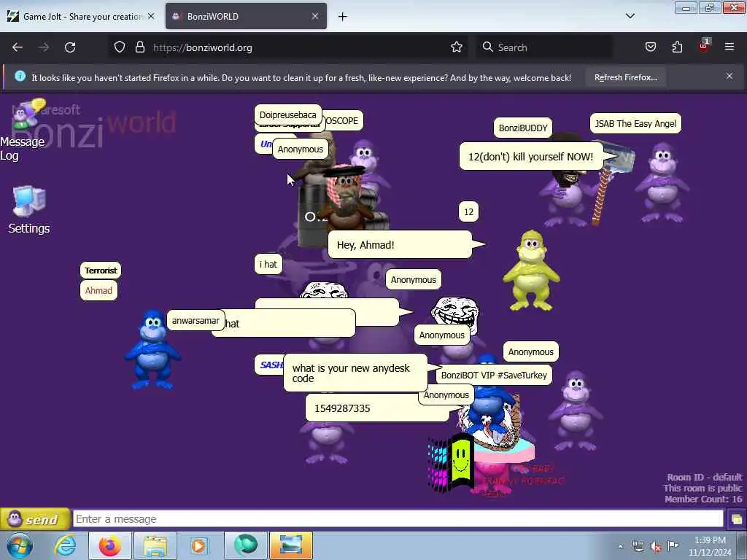The width and height of the screenshot is (747, 560).
Task: Open the Firefox hamburger menu
Action: [x=729, y=47]
